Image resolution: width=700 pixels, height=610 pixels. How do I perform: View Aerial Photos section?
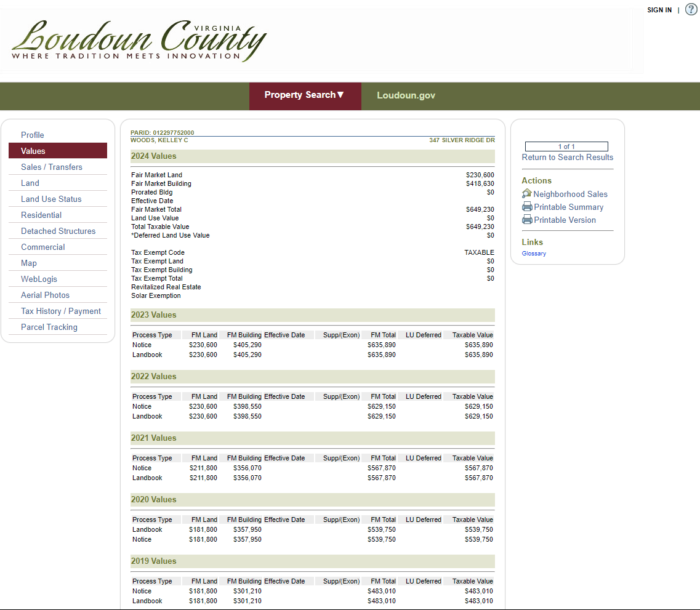pyautogui.click(x=45, y=295)
